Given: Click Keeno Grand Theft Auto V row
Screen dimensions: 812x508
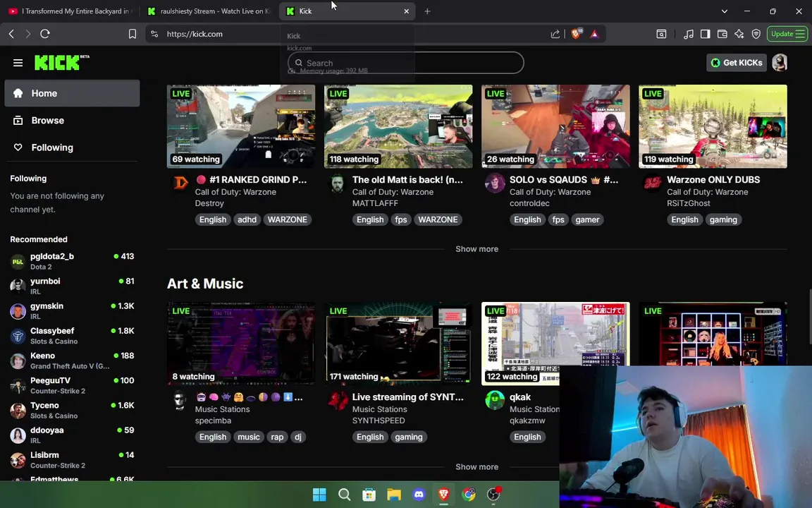Looking at the screenshot, I should pos(72,361).
